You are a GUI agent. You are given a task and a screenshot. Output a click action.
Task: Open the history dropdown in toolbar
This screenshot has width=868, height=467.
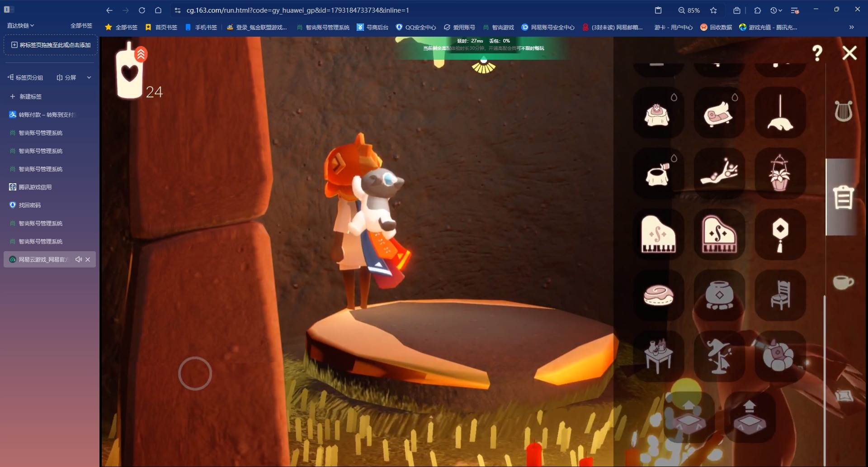[x=776, y=10]
